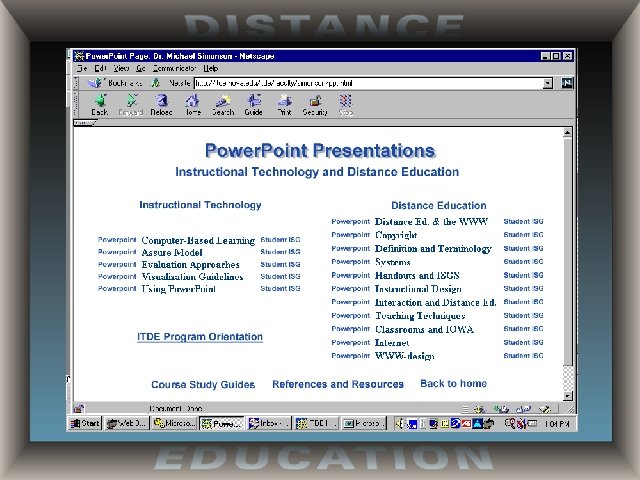Open Teaching Techniques link
640x480 pixels.
(x=420, y=316)
